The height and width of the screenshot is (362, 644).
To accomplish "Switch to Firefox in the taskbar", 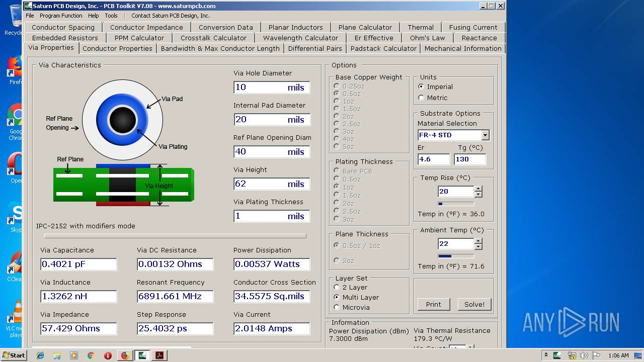I will click(125, 355).
